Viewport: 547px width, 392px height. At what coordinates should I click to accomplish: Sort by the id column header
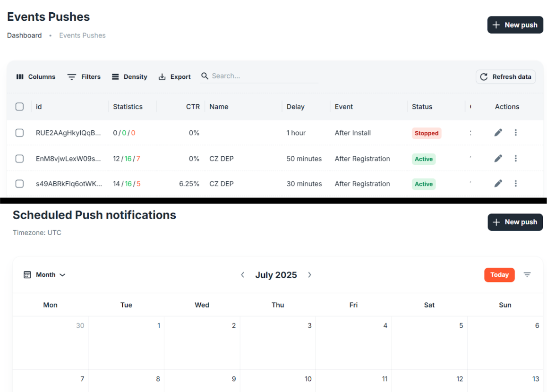coord(39,106)
